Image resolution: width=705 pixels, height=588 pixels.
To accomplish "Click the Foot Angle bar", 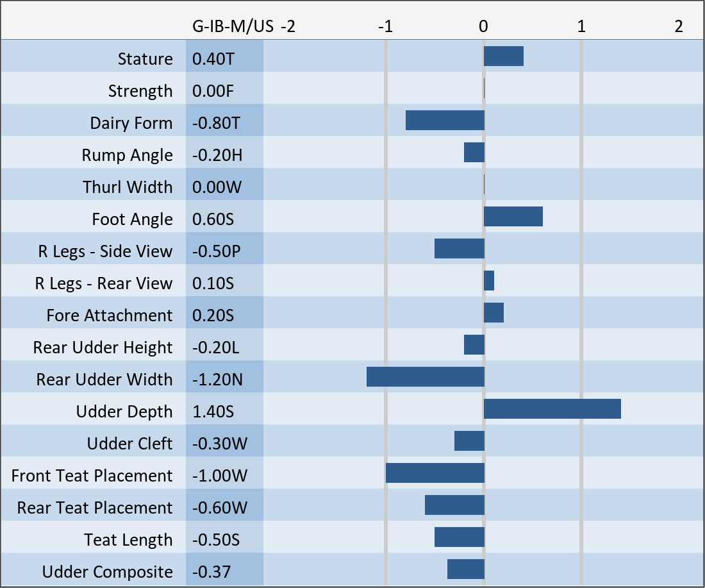I will [513, 217].
